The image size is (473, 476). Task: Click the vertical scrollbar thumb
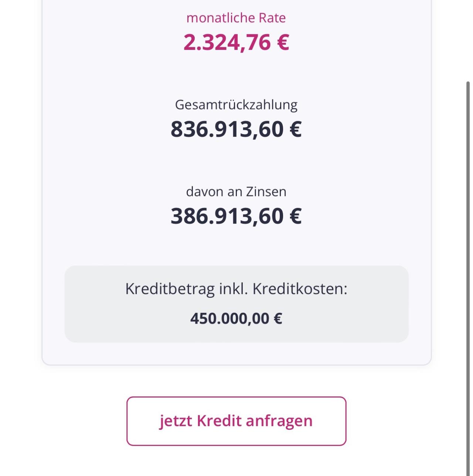(468, 278)
